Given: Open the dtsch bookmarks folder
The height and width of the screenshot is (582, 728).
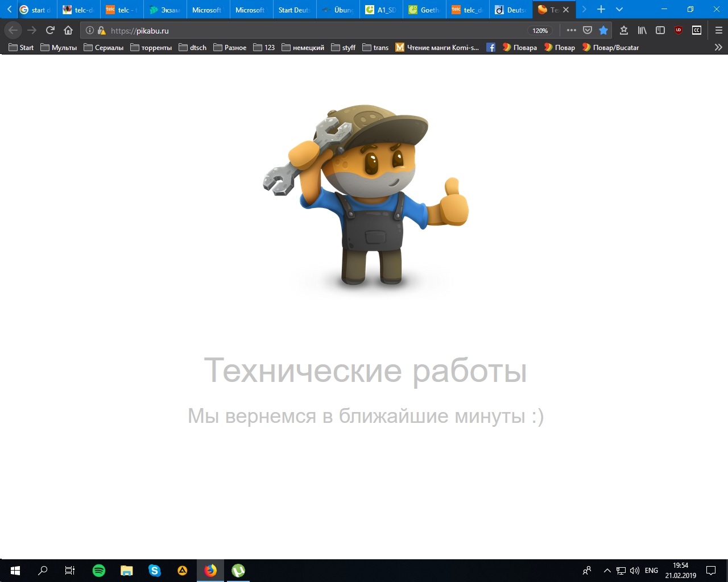Looking at the screenshot, I should point(192,47).
